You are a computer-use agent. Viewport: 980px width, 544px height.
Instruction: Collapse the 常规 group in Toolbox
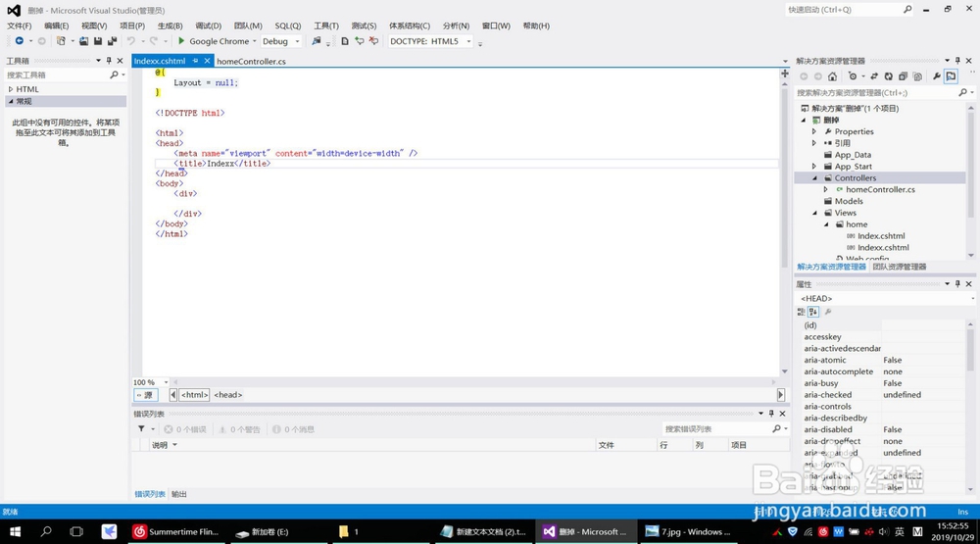[11, 101]
